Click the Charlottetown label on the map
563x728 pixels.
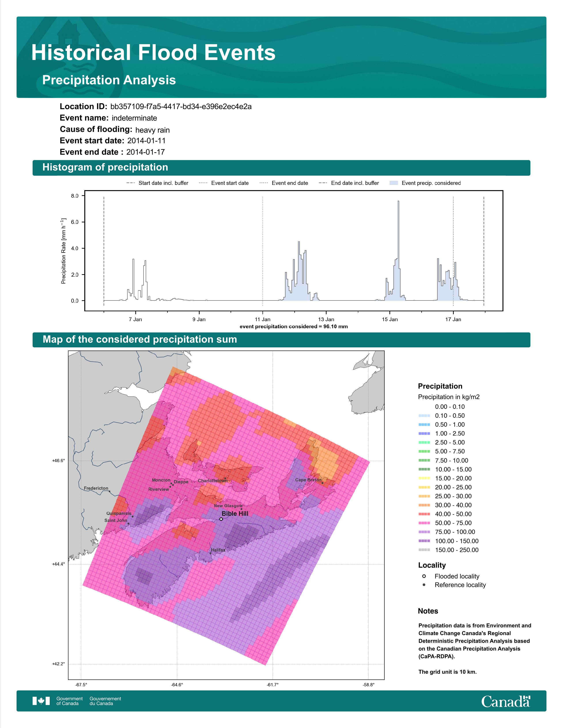[x=212, y=481]
